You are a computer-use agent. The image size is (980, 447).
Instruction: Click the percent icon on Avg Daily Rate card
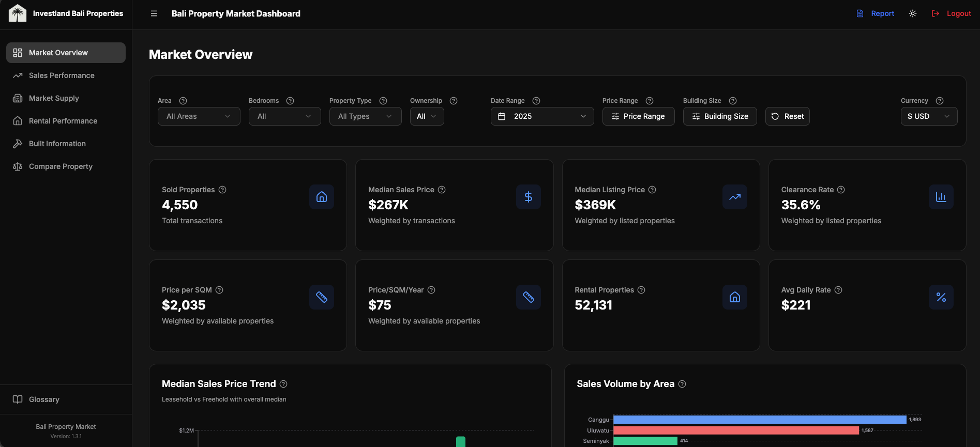pos(941,297)
